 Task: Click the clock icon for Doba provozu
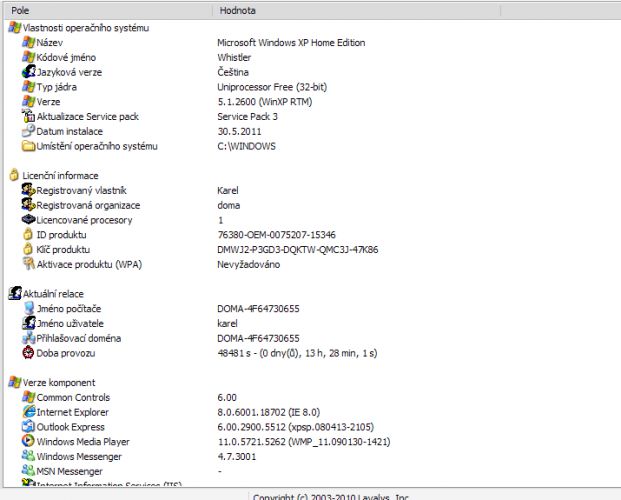coord(28,352)
